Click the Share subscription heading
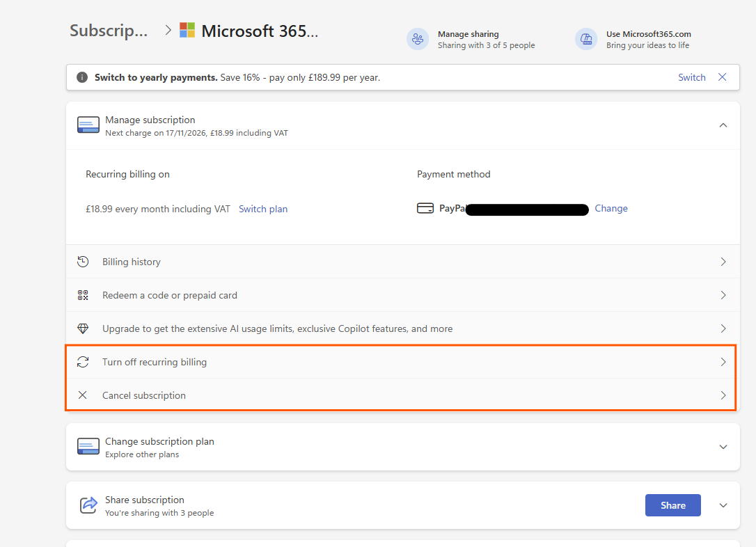This screenshot has width=756, height=547. (145, 500)
